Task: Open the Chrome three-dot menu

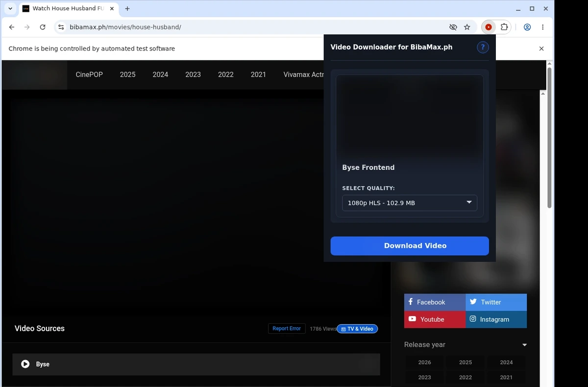Action: click(x=543, y=27)
